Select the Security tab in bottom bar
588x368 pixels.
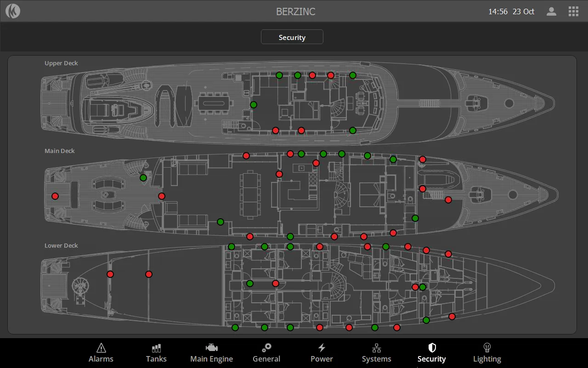click(432, 353)
